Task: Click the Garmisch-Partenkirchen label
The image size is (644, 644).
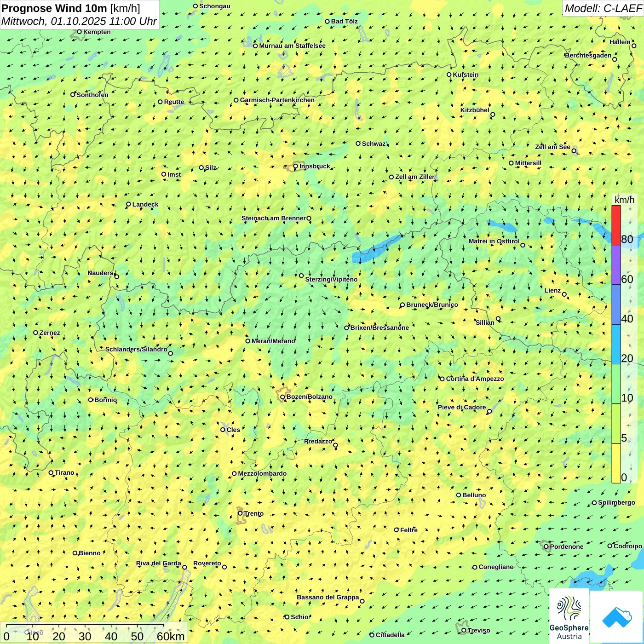Action: [277, 100]
